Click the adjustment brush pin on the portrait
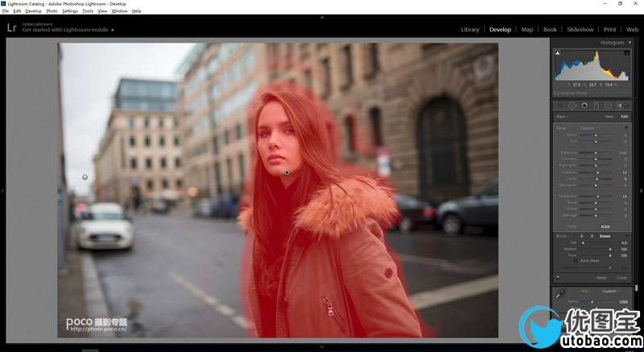Screen dimensions: 644x352 pos(287,172)
